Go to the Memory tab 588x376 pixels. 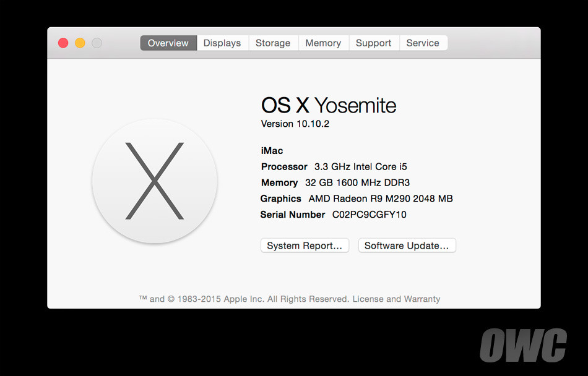(x=323, y=43)
